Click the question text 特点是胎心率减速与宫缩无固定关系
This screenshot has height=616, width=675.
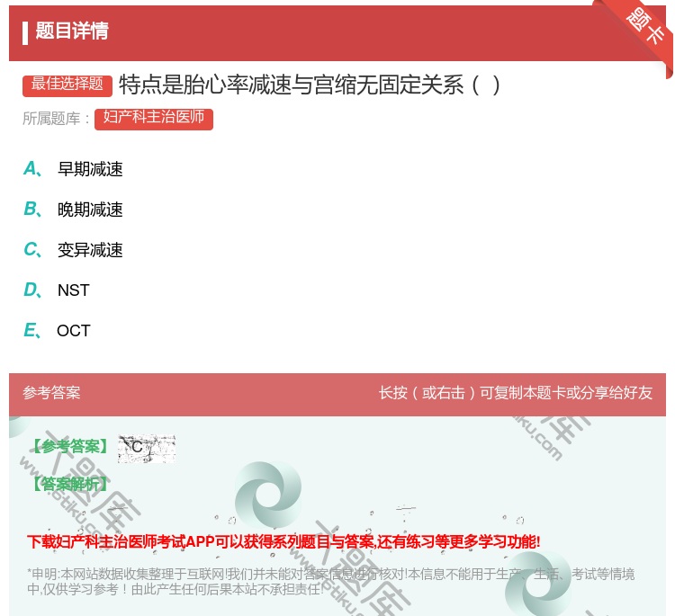[x=309, y=85]
